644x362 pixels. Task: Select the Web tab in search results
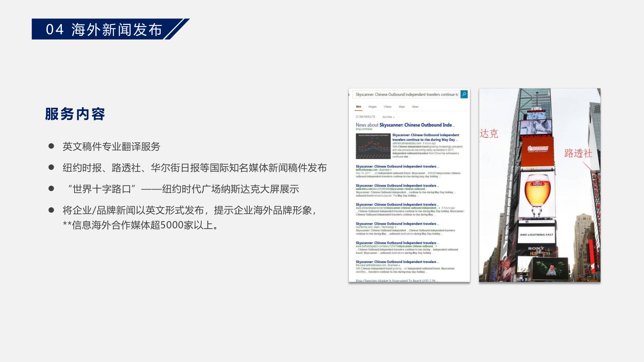(359, 107)
